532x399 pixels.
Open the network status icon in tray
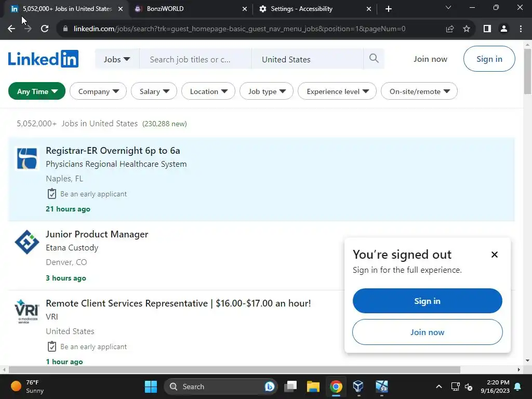[455, 387]
